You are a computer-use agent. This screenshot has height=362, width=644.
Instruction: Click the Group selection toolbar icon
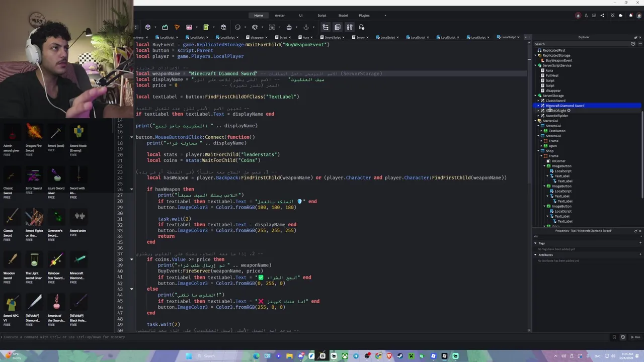point(272,27)
